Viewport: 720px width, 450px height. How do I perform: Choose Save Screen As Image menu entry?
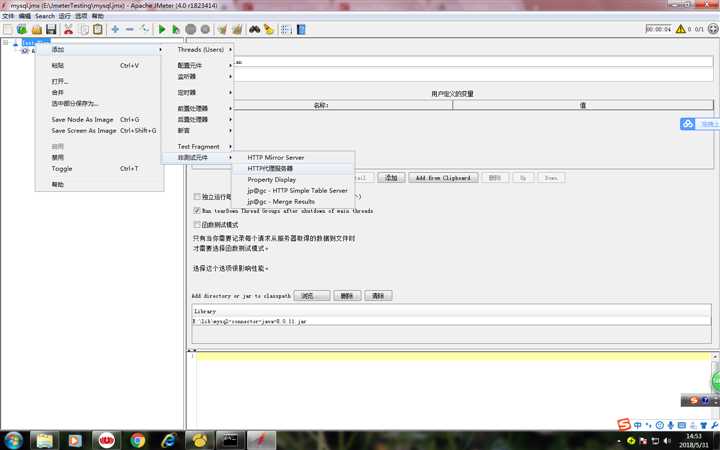click(x=99, y=131)
